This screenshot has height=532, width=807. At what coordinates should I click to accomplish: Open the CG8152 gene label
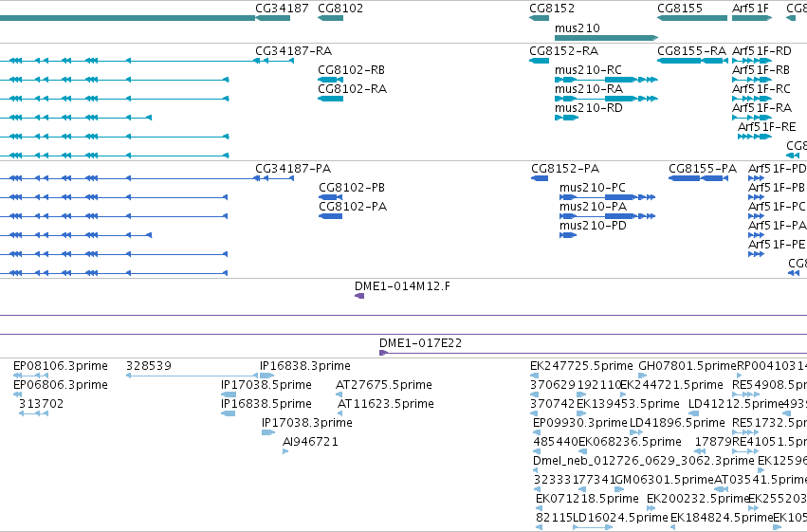552,9
